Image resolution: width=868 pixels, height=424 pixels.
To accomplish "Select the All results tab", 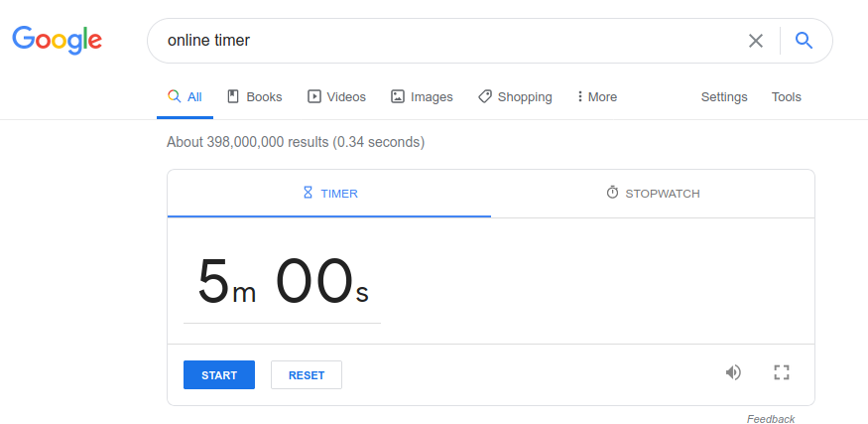I will coord(186,97).
